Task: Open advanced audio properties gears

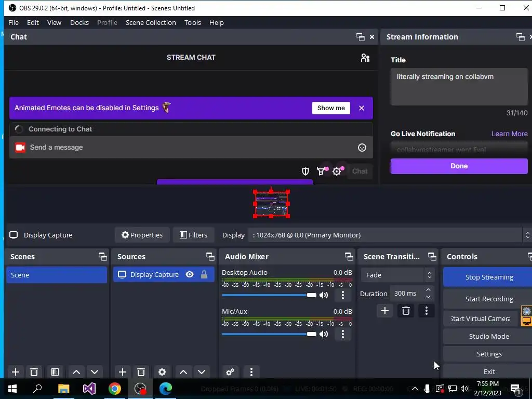Action: point(230,372)
